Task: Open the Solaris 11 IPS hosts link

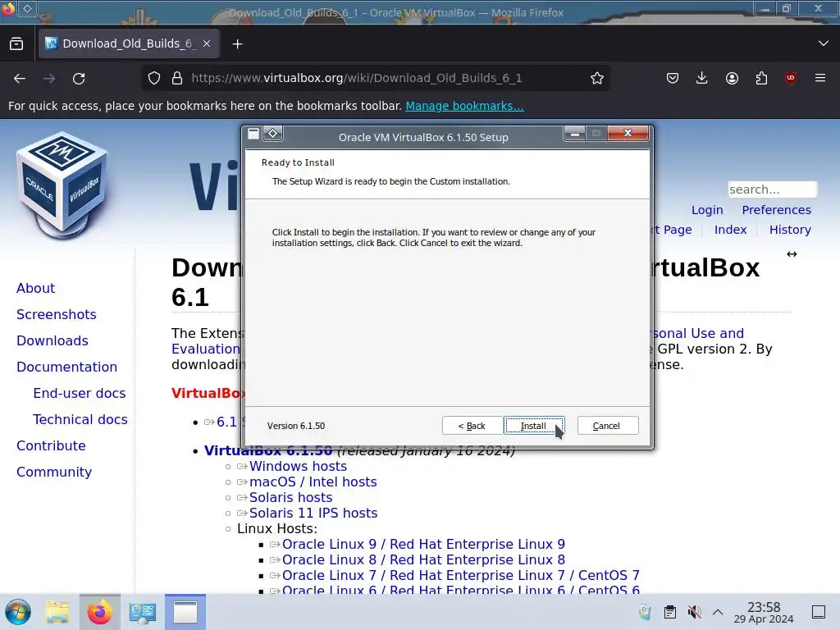Action: pyautogui.click(x=313, y=513)
